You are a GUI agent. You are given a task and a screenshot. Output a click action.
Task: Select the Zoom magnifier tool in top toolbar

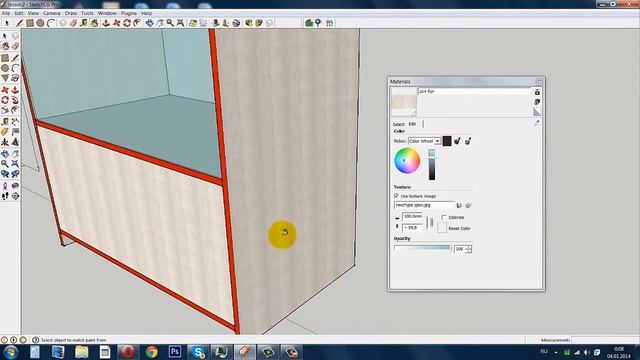tap(170, 23)
